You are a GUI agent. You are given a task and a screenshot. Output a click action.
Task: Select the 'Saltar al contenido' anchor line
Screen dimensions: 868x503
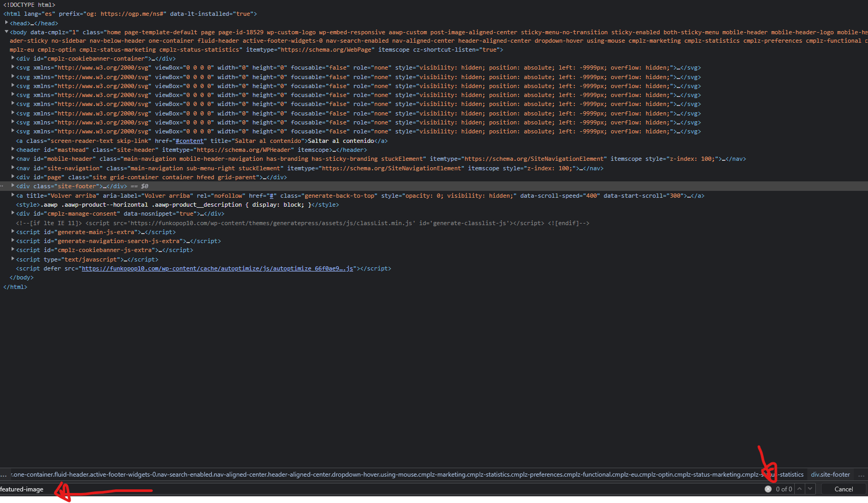point(202,141)
